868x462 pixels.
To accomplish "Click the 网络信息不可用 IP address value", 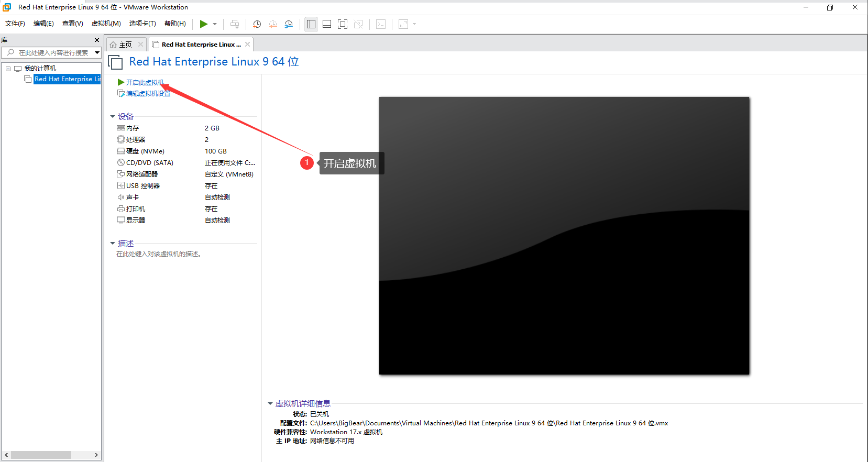I will click(332, 441).
